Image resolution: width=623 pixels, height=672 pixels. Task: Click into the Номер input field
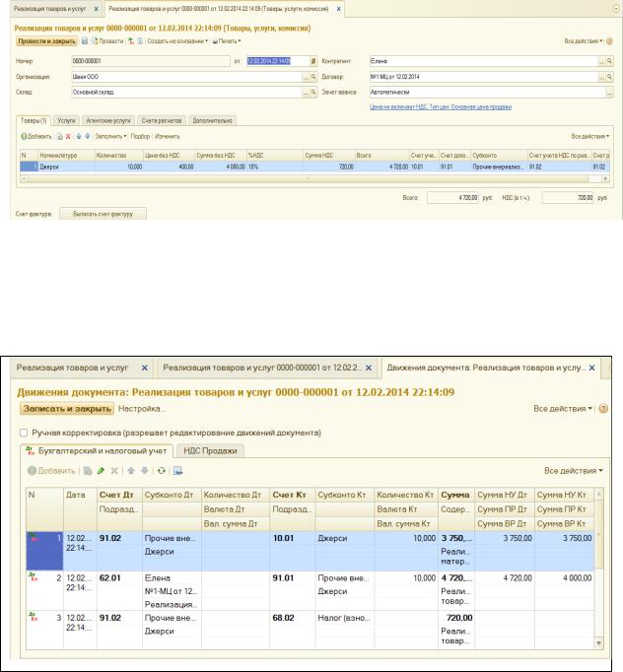pyautogui.click(x=151, y=61)
